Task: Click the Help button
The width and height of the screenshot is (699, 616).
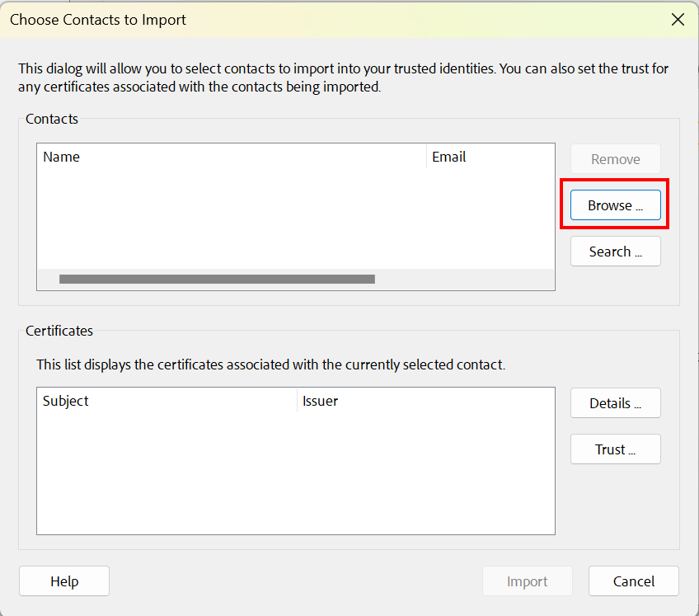Action: [x=63, y=581]
